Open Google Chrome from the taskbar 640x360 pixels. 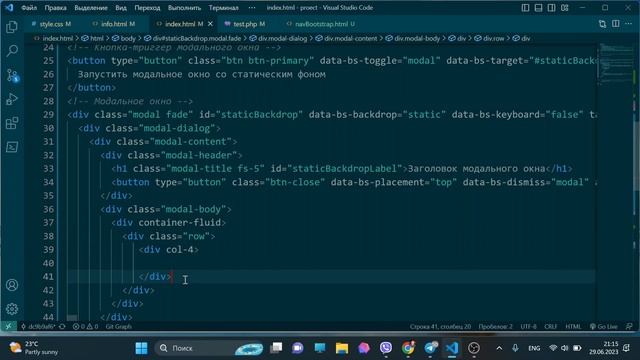pos(408,348)
